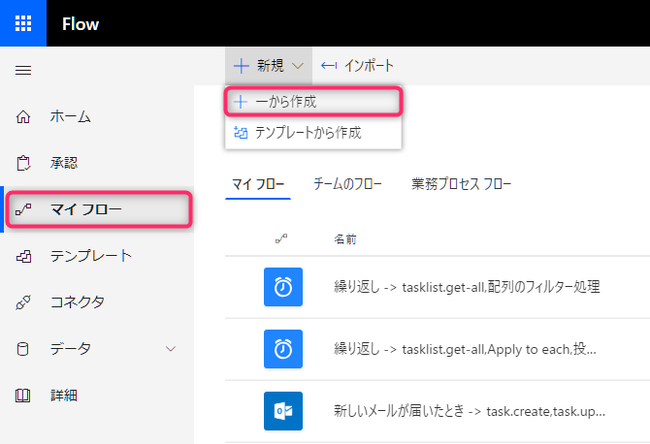Viewport: 650px width, 444px height.
Task: Open the 承認 navigation label
Action: click(64, 163)
